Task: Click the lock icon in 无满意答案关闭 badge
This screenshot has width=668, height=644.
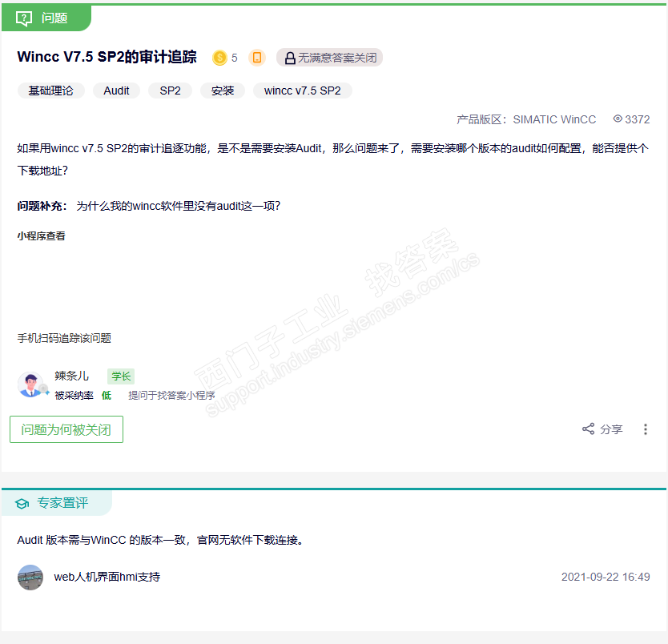Action: pyautogui.click(x=290, y=58)
